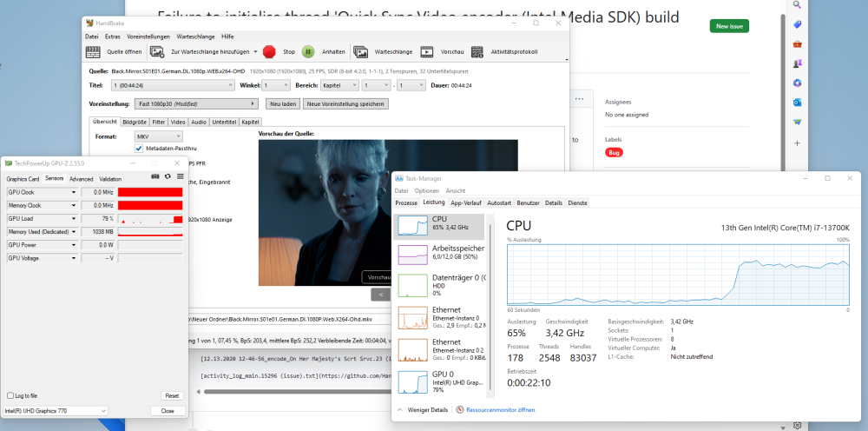Open the Warteschlange queue icon in toolbar
This screenshot has height=431, width=868.
(361, 52)
